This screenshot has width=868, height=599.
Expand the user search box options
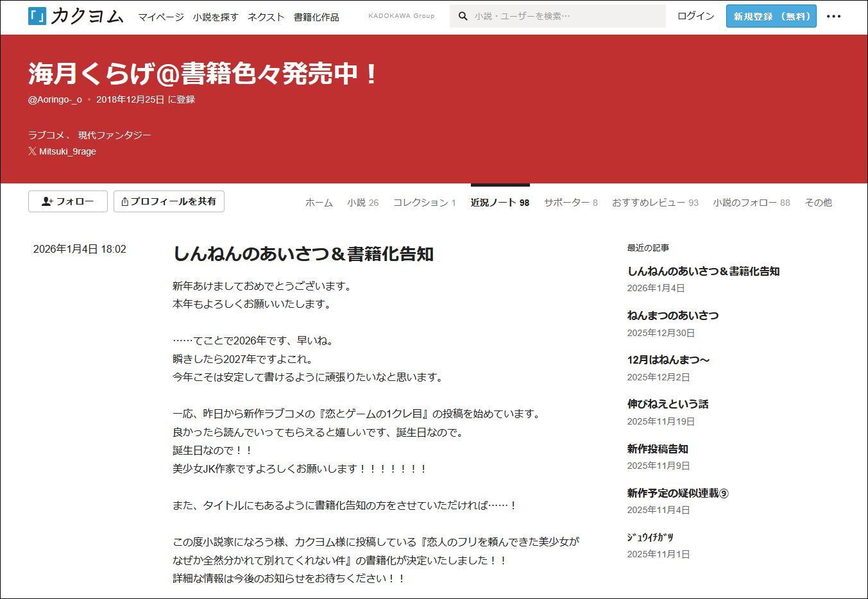pyautogui.click(x=558, y=16)
